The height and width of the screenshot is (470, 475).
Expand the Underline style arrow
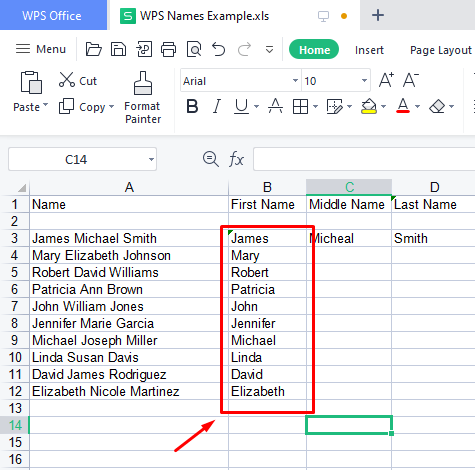click(256, 107)
